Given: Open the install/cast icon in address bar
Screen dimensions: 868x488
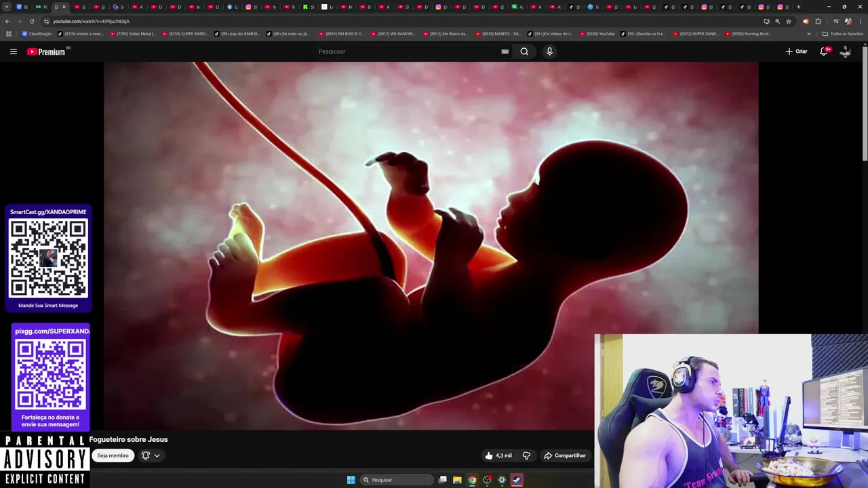Looking at the screenshot, I should coord(767,22).
